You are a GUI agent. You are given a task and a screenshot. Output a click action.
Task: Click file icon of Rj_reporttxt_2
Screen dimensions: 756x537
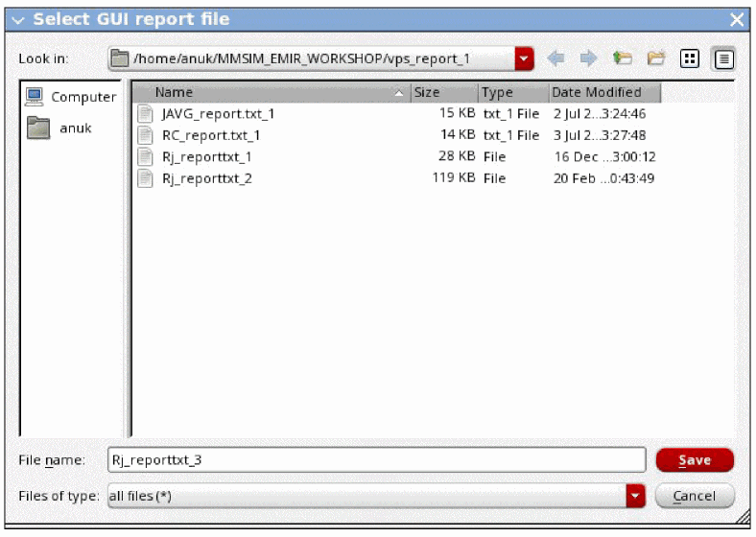(145, 178)
